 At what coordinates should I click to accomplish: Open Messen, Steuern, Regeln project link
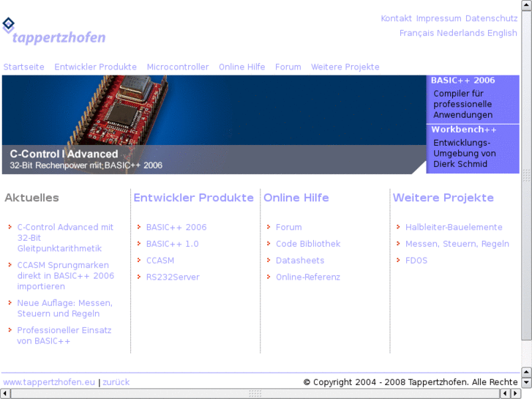click(457, 244)
